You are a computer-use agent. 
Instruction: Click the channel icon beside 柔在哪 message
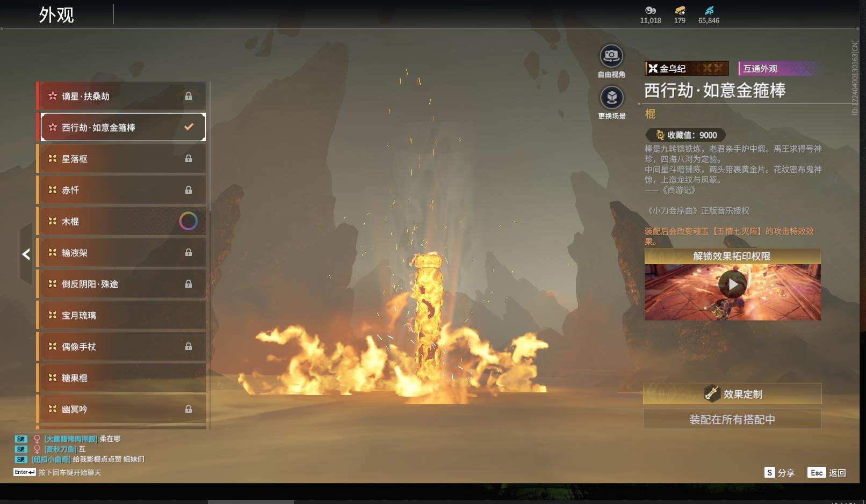[x=21, y=439]
